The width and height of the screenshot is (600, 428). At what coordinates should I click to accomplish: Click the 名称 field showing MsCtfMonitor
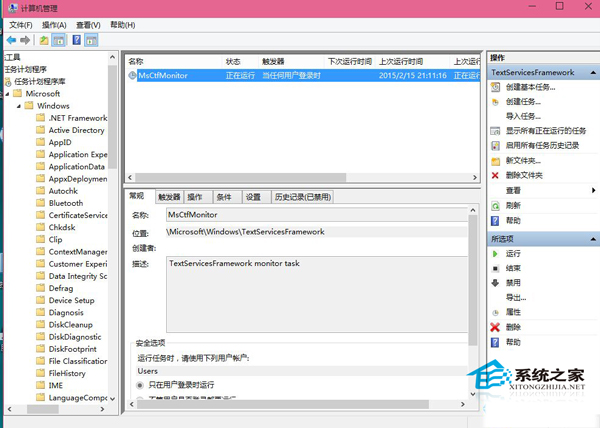click(x=317, y=215)
